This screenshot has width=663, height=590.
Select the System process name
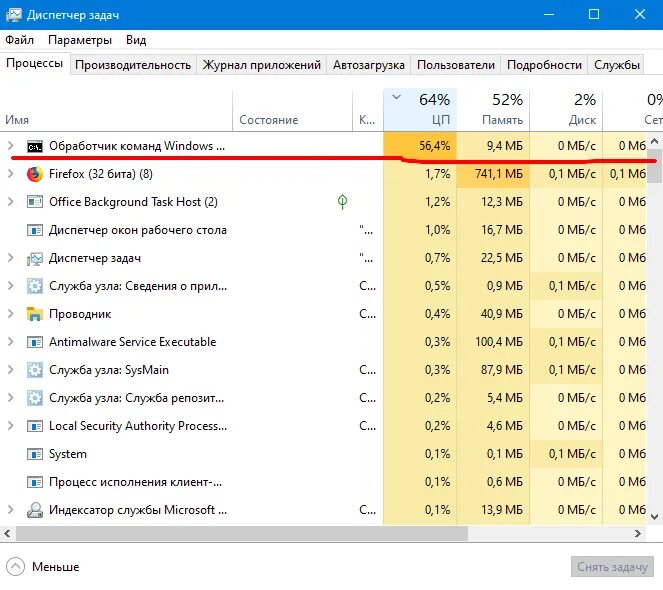click(x=68, y=454)
